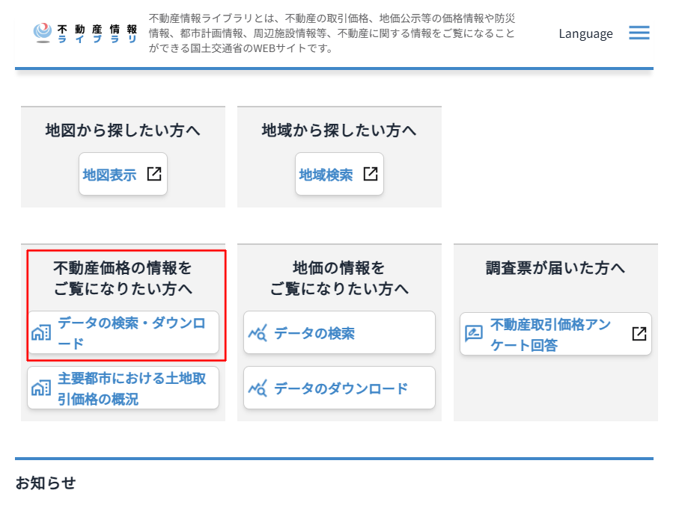Viewport: 676px width, 508px height.
Task: Open the 地図表示 map link
Action: point(110,174)
